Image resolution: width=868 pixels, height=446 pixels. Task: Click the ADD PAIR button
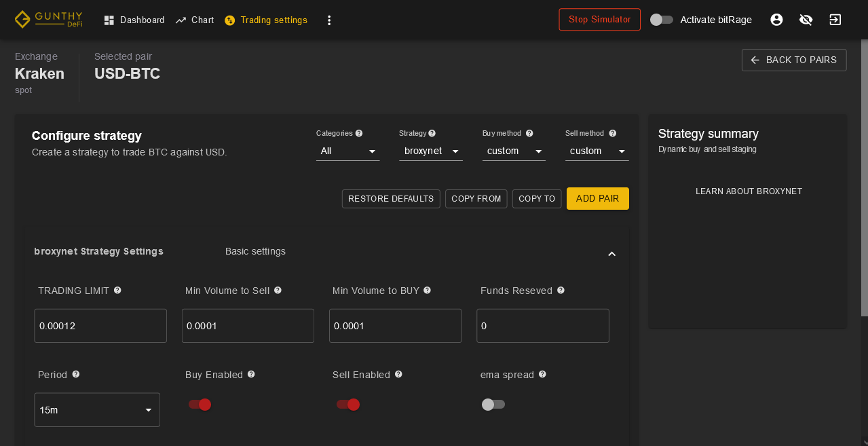pos(598,199)
